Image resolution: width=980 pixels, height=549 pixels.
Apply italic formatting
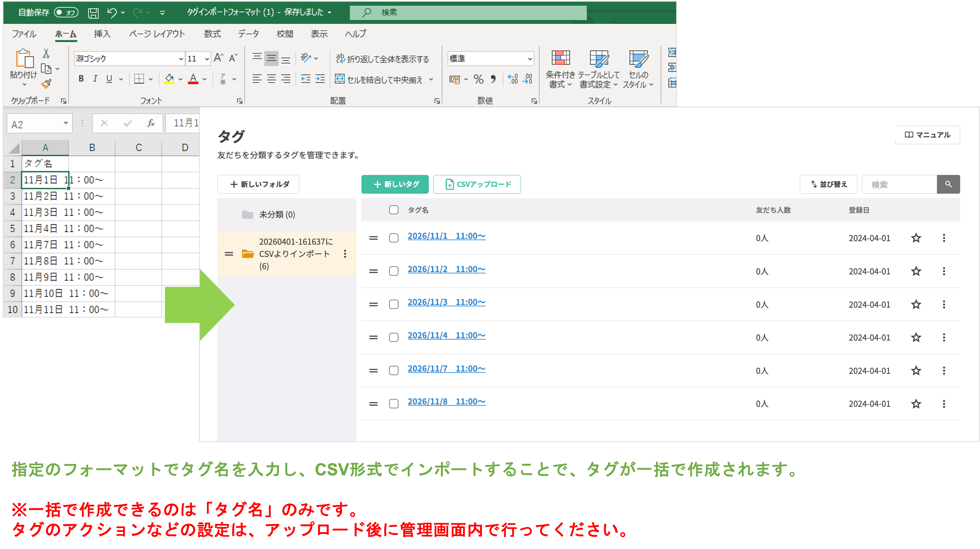pos(95,79)
